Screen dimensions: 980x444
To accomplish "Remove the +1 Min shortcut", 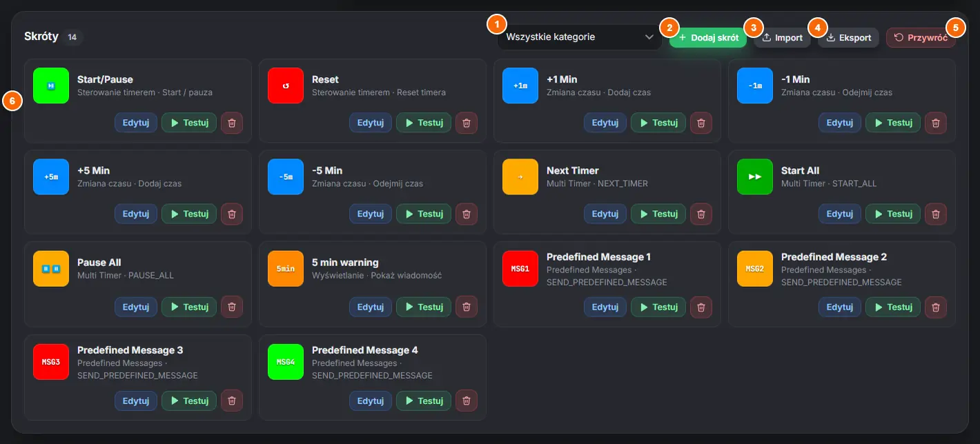I will pyautogui.click(x=701, y=123).
